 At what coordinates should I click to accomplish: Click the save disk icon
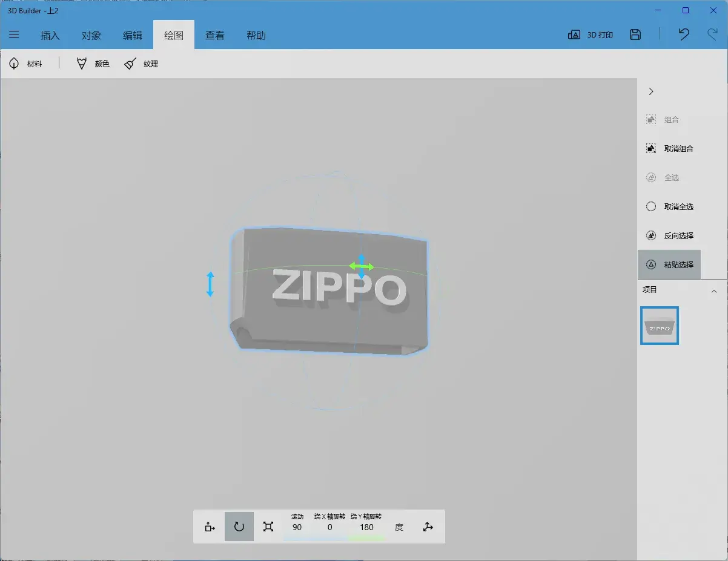coord(635,34)
